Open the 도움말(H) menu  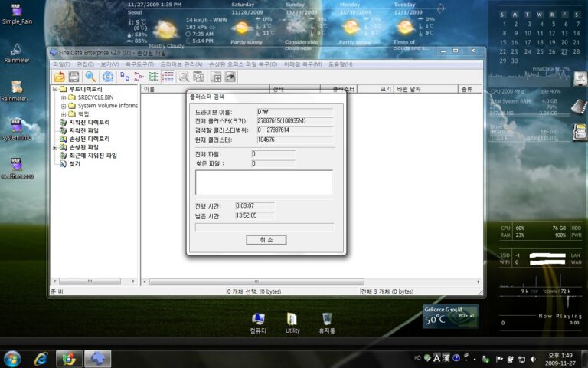tap(340, 64)
